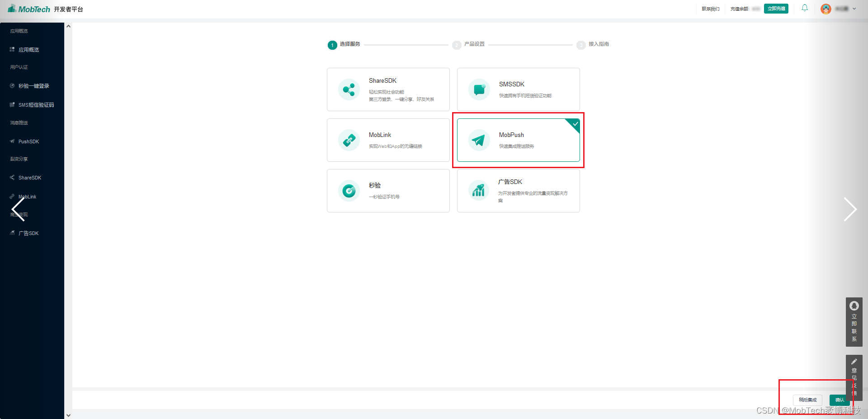The image size is (868, 419).
Task: Click the 广告SDK chart sidebar icon
Action: click(12, 233)
